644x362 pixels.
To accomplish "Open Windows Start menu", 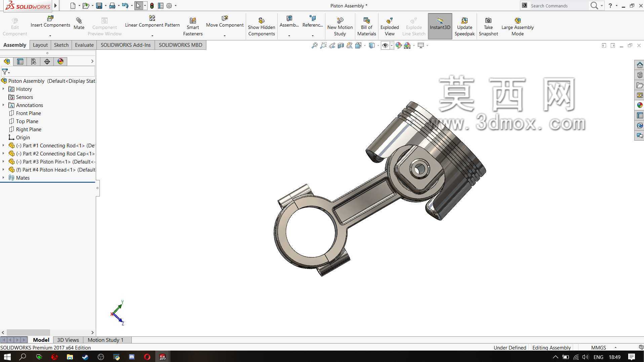I will (7, 357).
